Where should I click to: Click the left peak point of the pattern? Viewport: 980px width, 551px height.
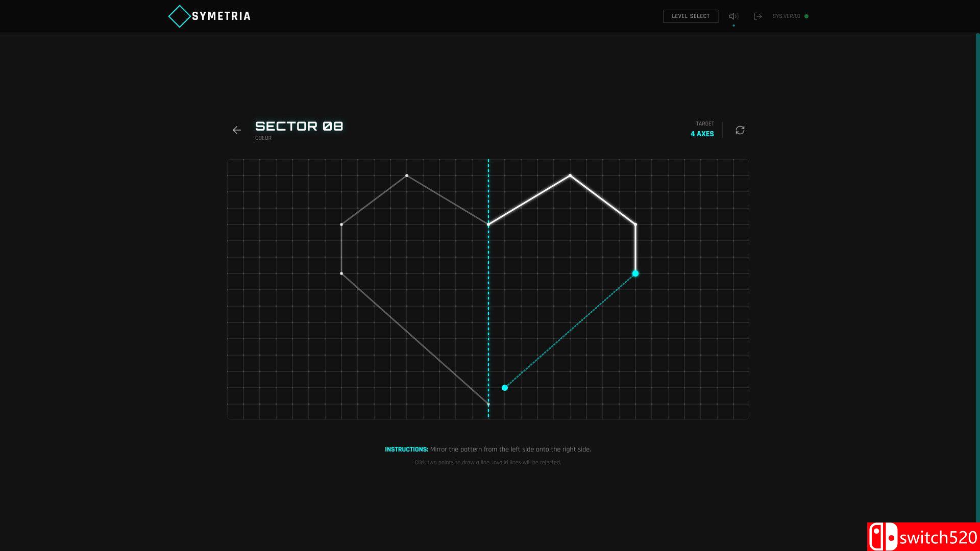click(407, 176)
